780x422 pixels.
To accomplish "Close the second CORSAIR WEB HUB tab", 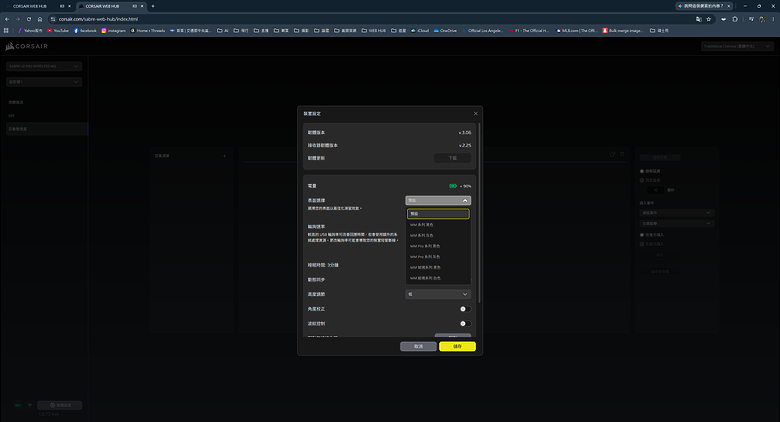I will (142, 6).
